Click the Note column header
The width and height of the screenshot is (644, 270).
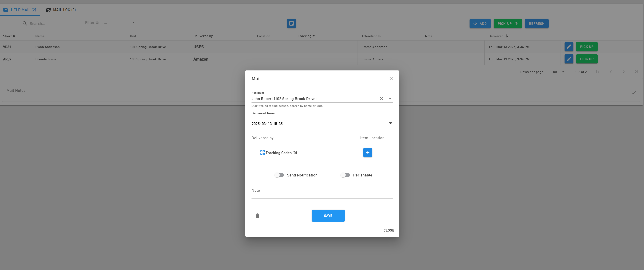click(x=429, y=36)
